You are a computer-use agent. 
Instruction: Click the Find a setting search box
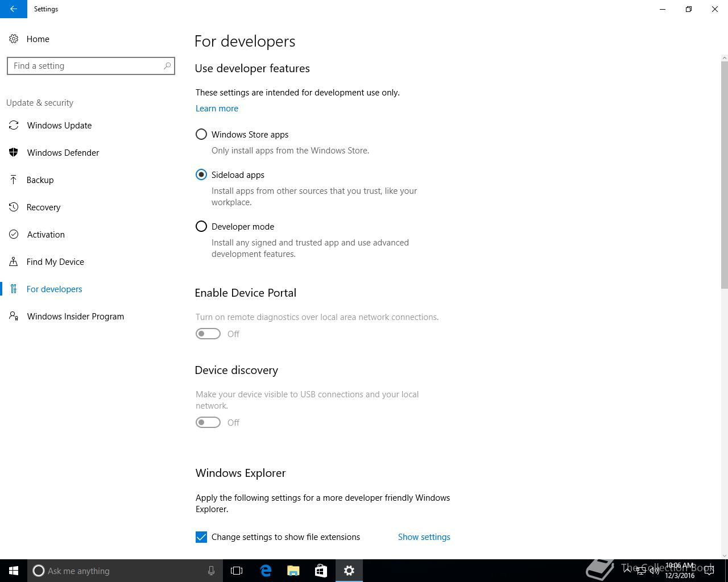(x=91, y=66)
